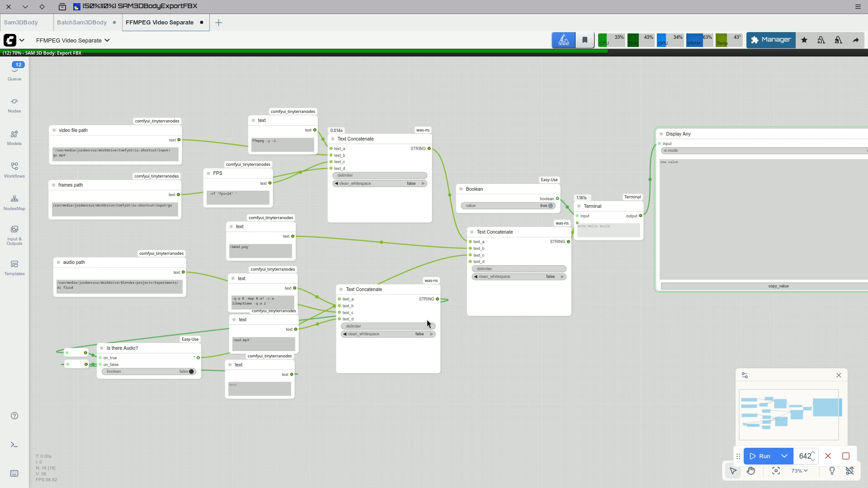Viewport: 868px width, 488px height.
Task: Open the console terminal icon
Action: pyautogui.click(x=14, y=445)
